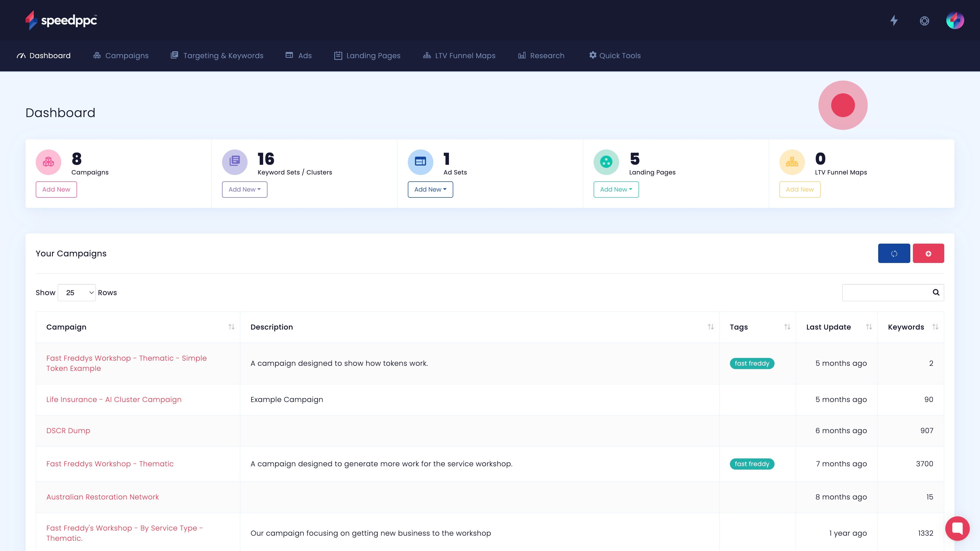Click the red add campaign plus button

click(928, 253)
